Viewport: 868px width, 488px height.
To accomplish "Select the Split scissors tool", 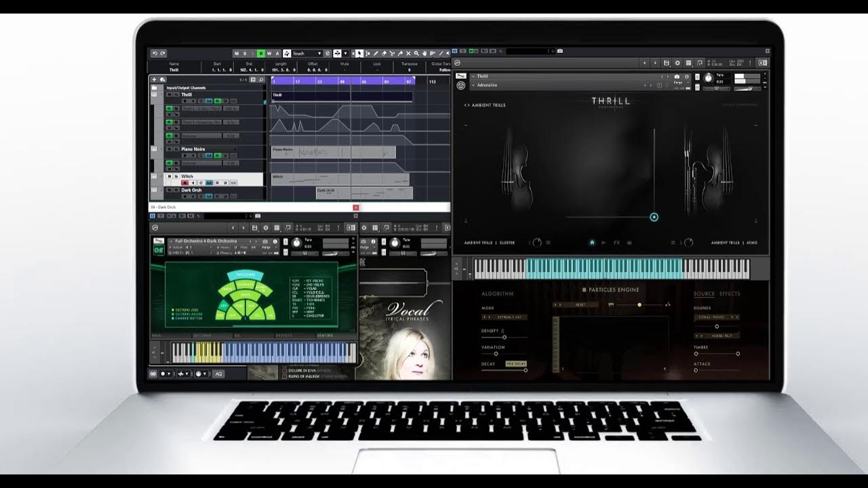I will coord(392,54).
